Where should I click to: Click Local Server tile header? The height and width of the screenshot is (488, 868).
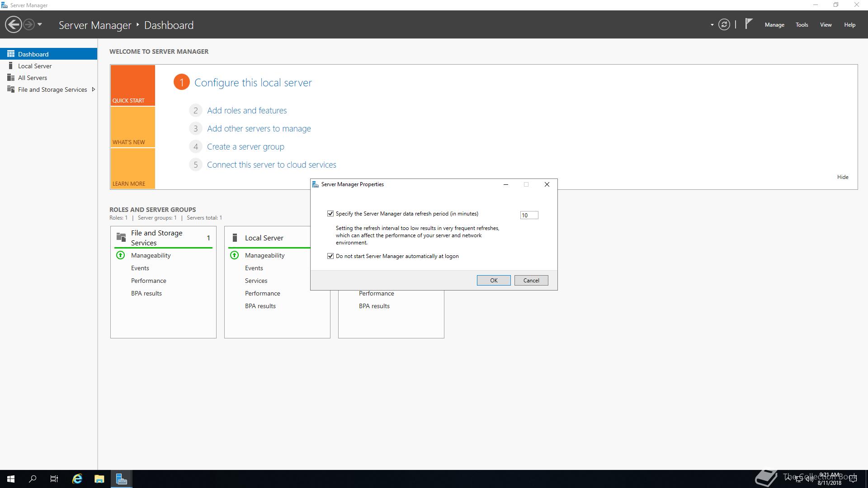point(264,238)
